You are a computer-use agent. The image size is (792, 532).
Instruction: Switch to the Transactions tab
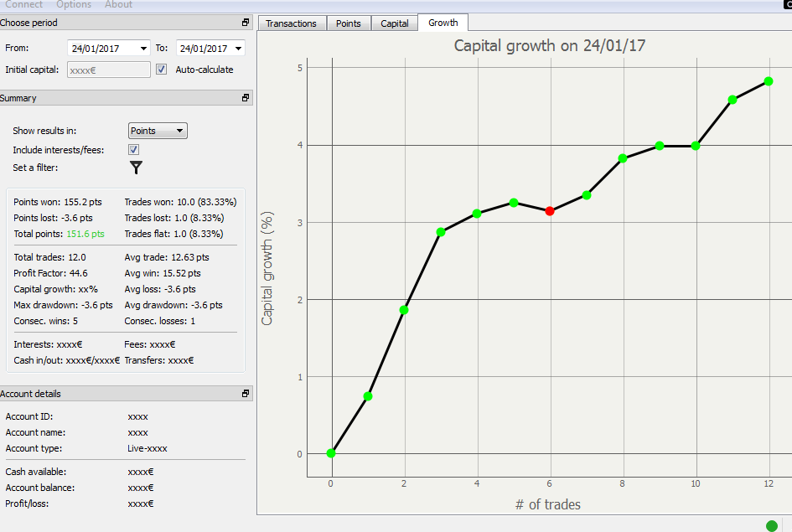[291, 23]
